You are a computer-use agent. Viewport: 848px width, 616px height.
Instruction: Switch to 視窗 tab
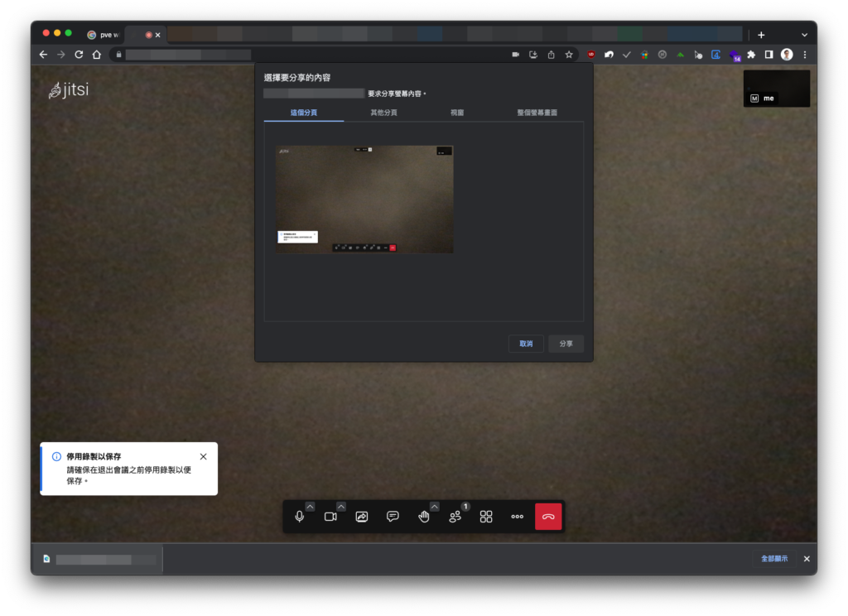tap(457, 113)
